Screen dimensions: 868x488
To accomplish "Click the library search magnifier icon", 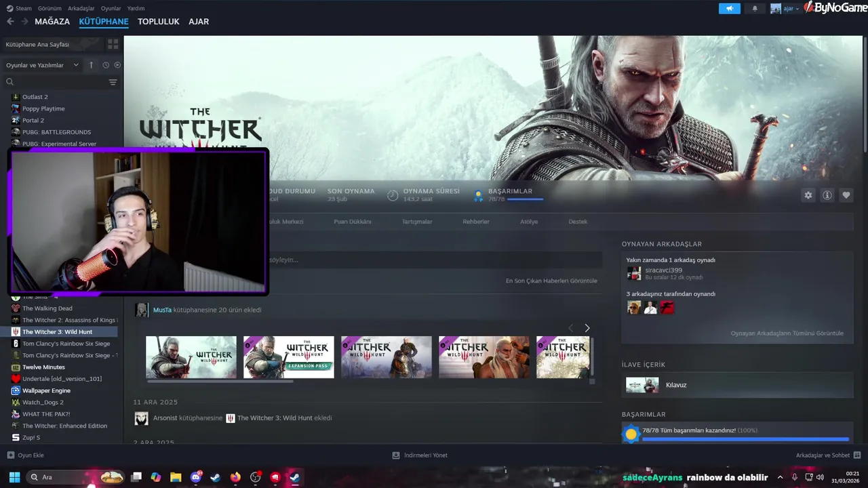I will (x=9, y=82).
